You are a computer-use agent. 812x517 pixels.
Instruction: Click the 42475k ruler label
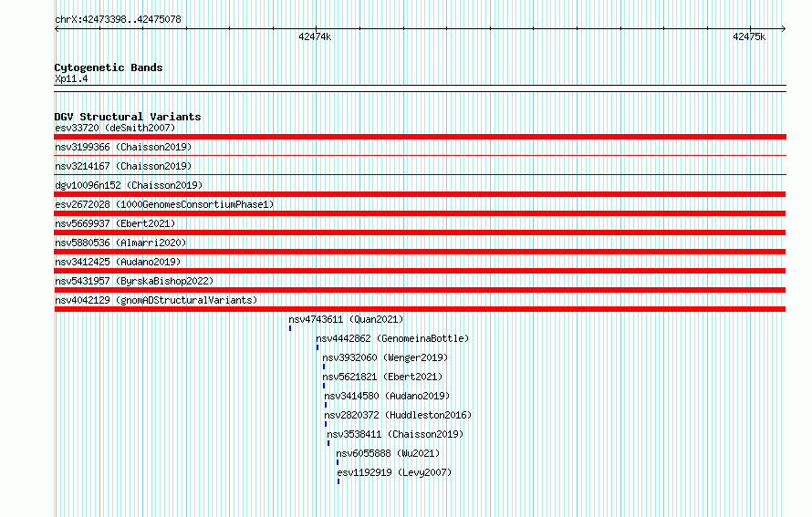pyautogui.click(x=749, y=36)
